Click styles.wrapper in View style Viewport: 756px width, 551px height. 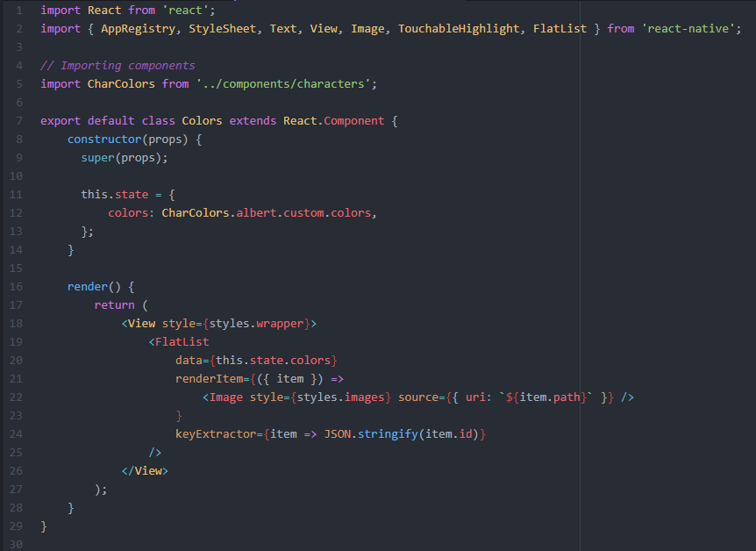click(x=256, y=323)
